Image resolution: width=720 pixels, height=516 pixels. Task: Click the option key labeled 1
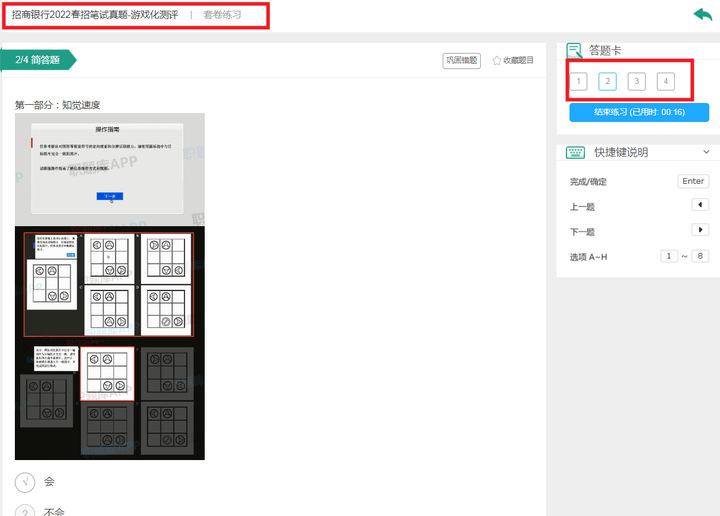[669, 256]
